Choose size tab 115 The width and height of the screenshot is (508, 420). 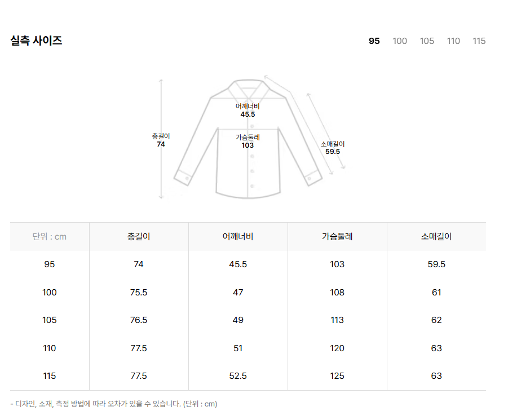[479, 41]
